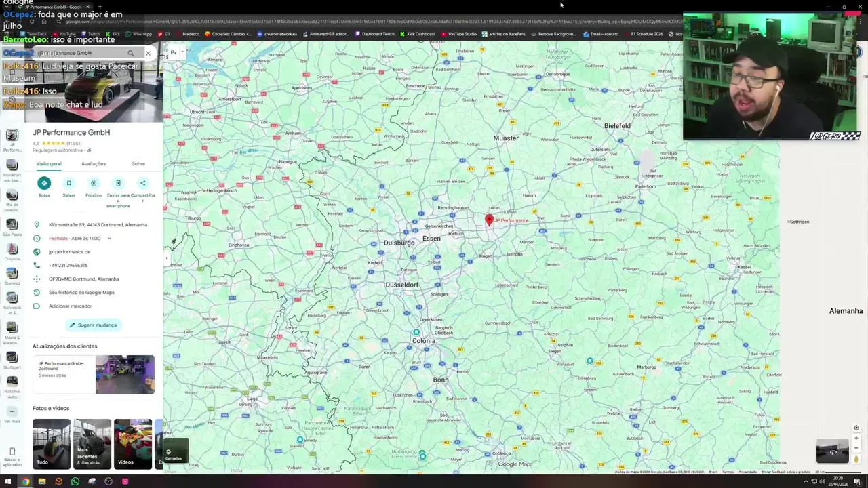Open the Vídeos thumbnail

[x=133, y=444]
